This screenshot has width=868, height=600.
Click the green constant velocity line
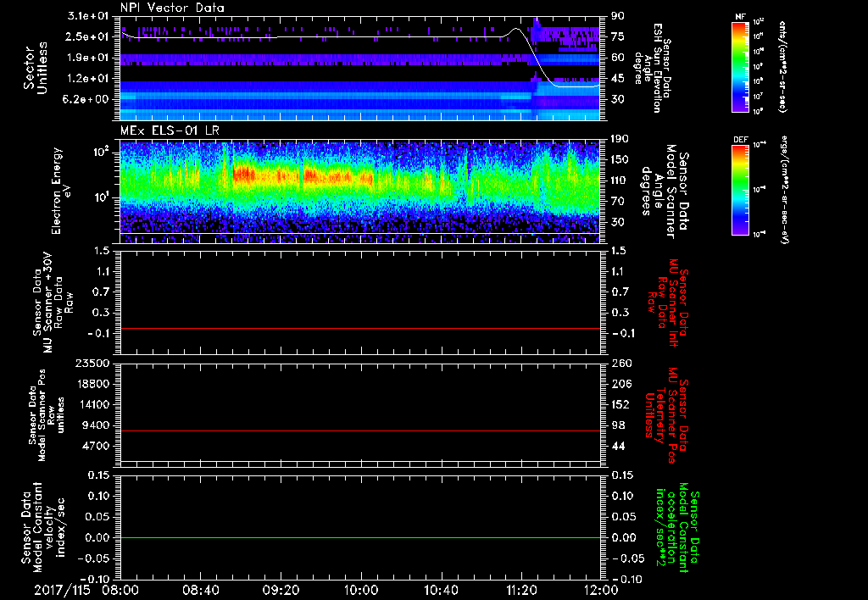[x=360, y=538]
